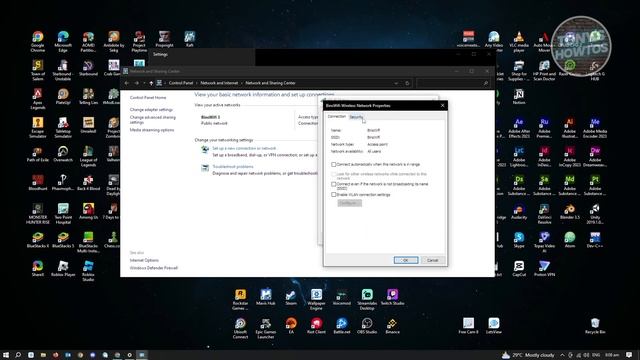The image size is (640, 360).
Task: Click the Notion desktop shortcut
Action: pos(519,97)
